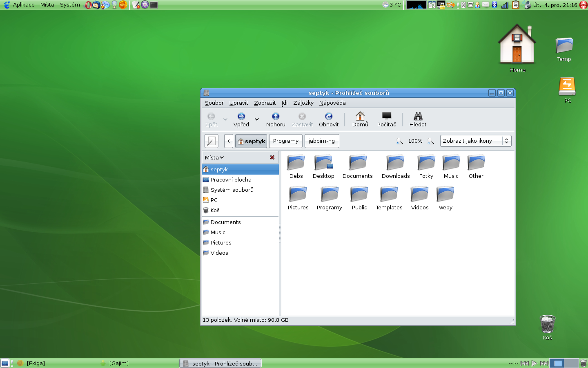The image size is (588, 368).
Task: Open the Zobrazit menu
Action: [265, 103]
